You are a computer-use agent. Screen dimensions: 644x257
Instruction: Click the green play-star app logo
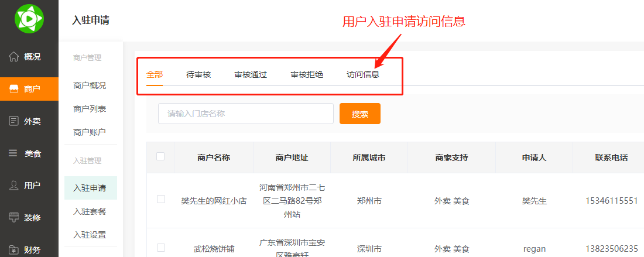pyautogui.click(x=29, y=19)
